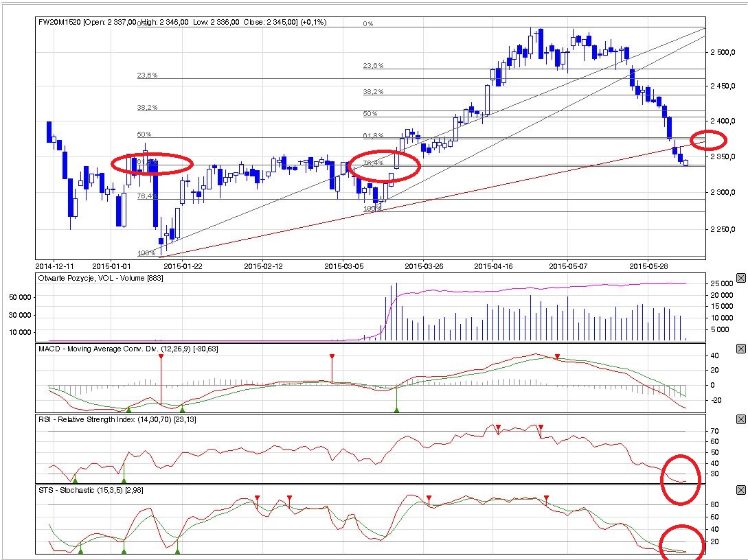Click the FW20M1520 chart title with OHLC values
This screenshot has height=560, width=748.
click(182, 22)
